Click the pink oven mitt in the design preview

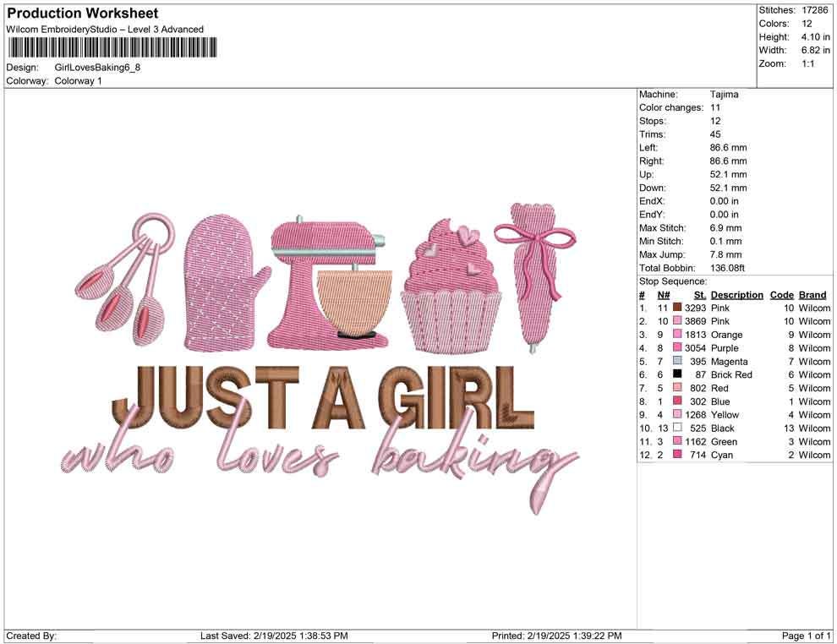click(220, 279)
